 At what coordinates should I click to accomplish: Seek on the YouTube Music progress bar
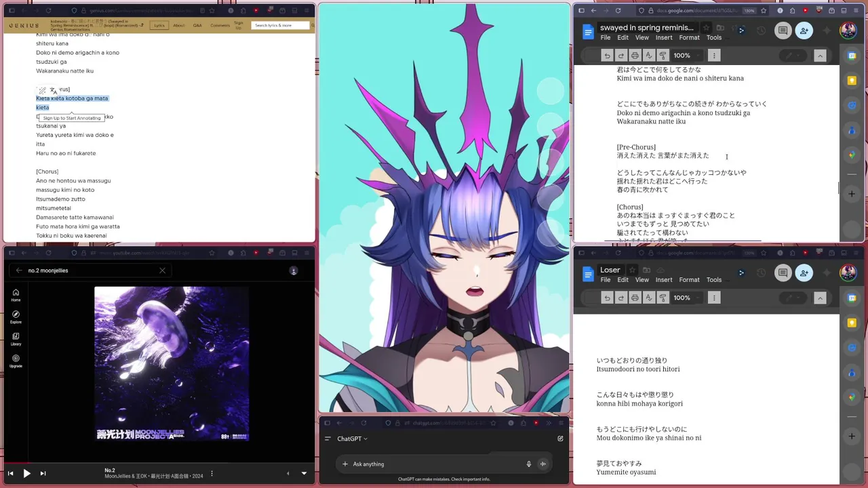[158, 463]
